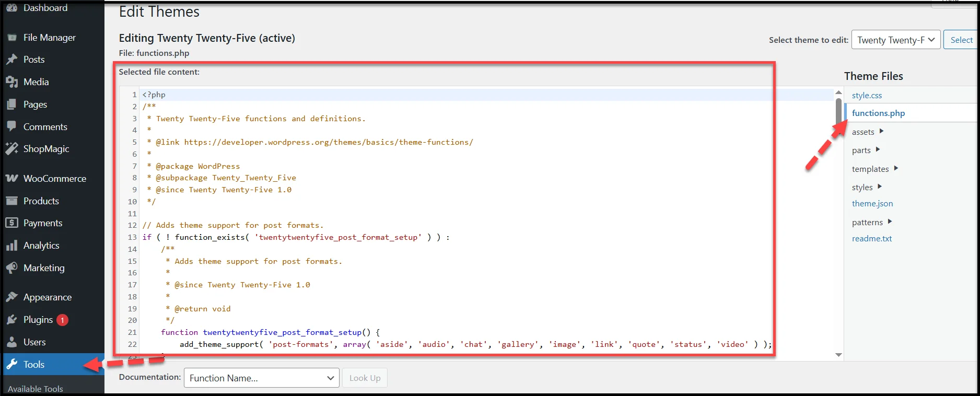
Task: Open the Function Name documentation dropdown
Action: coord(261,378)
